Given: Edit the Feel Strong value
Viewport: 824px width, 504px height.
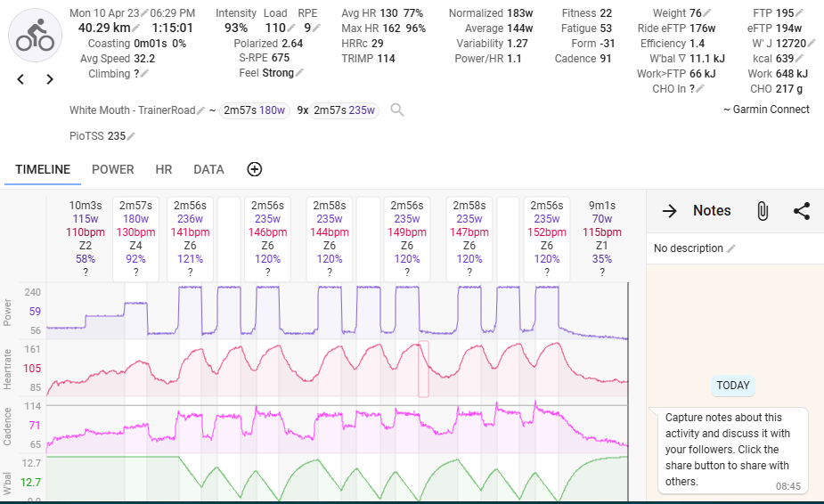Looking at the screenshot, I should point(299,72).
